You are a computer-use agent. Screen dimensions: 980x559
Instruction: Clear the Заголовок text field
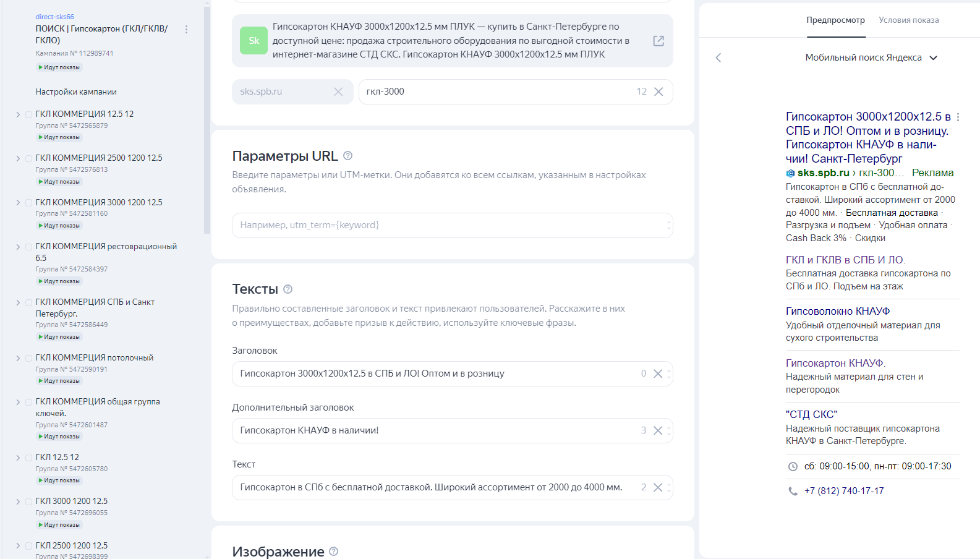coord(658,373)
